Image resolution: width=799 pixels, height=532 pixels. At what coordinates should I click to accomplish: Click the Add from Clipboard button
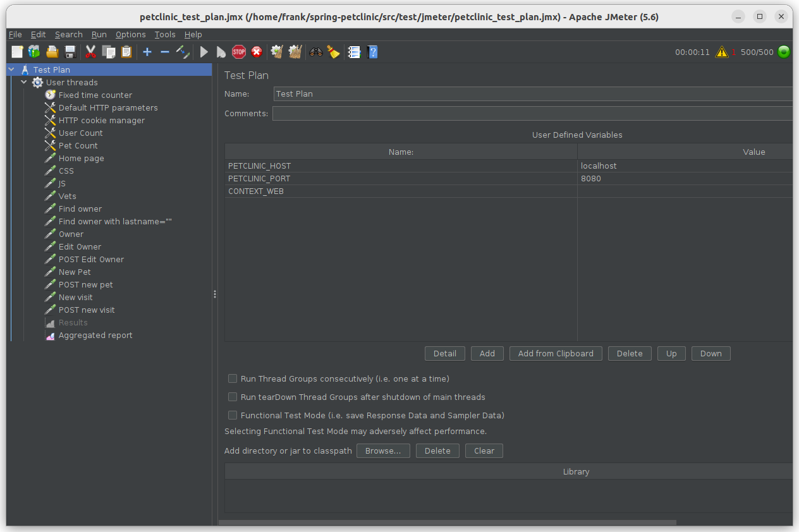(556, 354)
